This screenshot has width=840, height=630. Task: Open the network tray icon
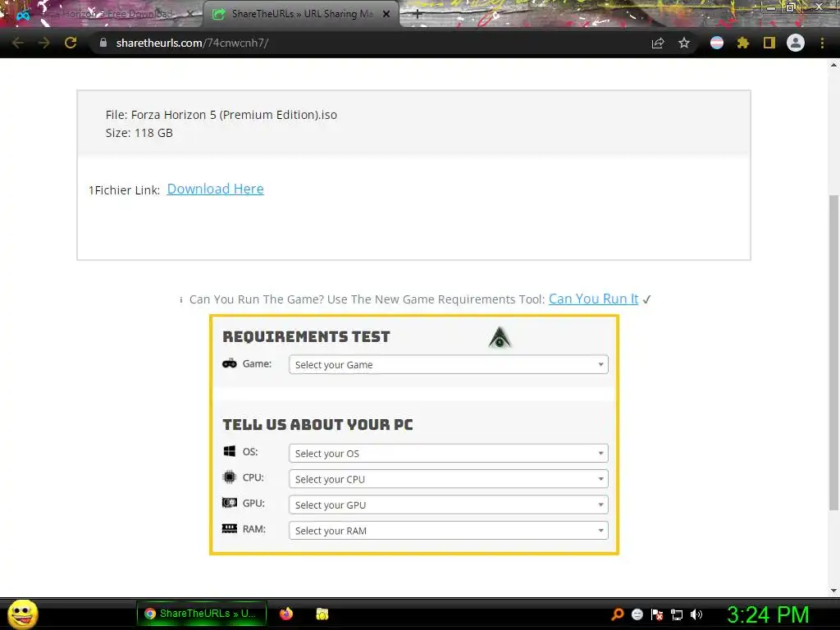(x=677, y=615)
